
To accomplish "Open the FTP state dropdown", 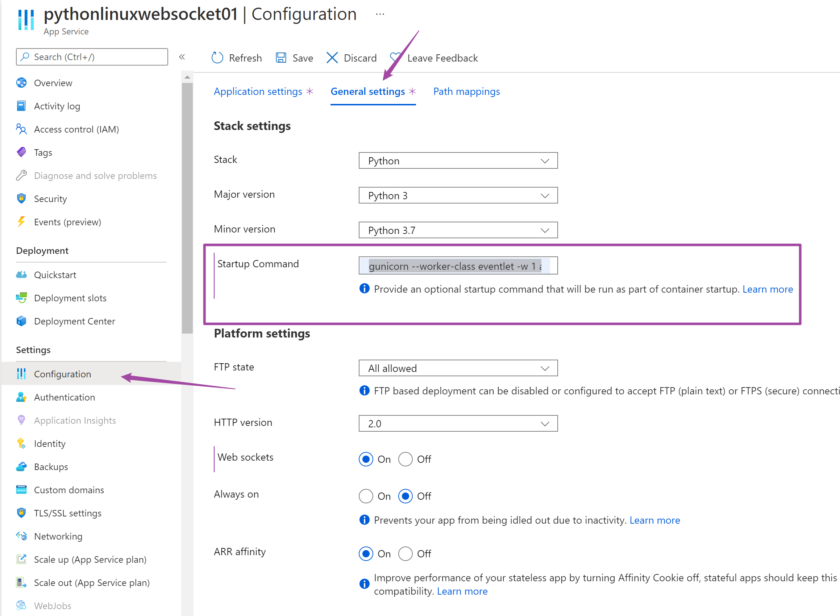I will 458,368.
